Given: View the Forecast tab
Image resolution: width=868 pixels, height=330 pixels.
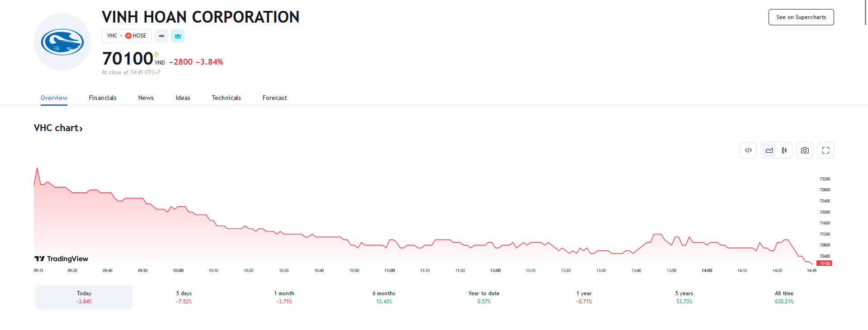Looking at the screenshot, I should point(275,98).
